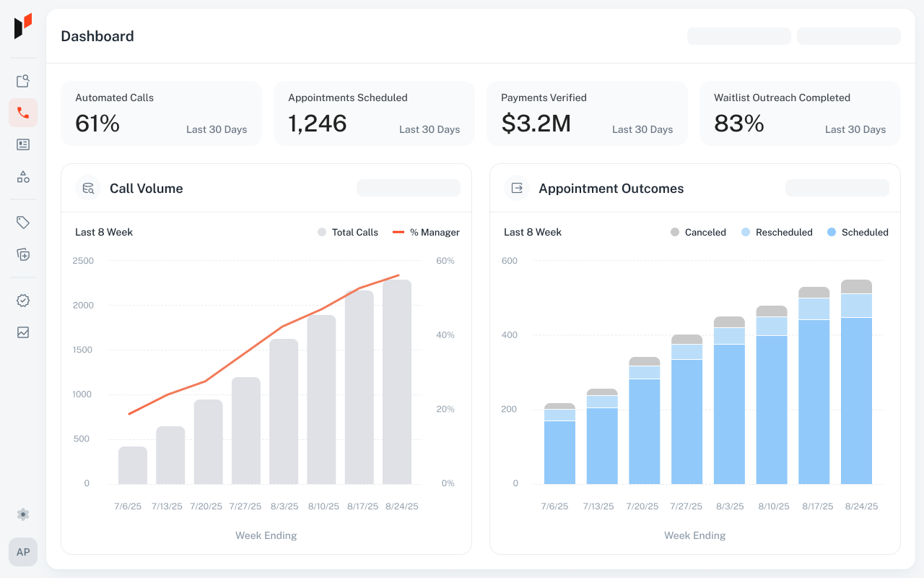Open settings via the gear icon
Screen dimensions: 924x578
[23, 514]
